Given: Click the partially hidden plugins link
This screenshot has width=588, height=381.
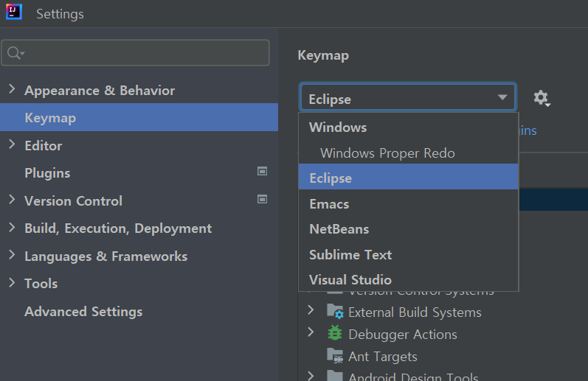Looking at the screenshot, I should pyautogui.click(x=528, y=130).
